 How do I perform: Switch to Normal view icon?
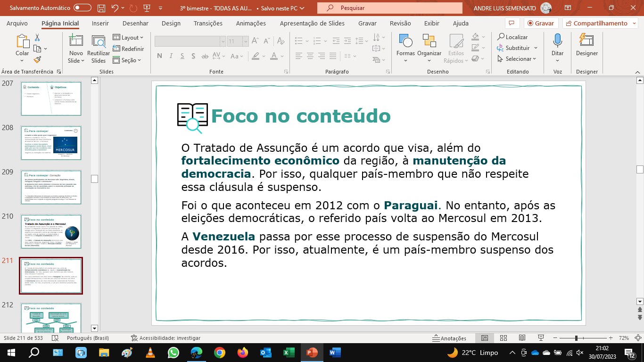484,338
